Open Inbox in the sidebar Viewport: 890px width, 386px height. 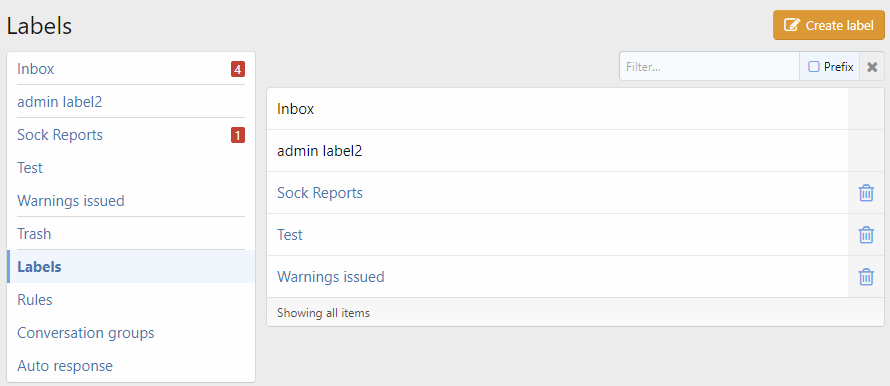coord(36,69)
